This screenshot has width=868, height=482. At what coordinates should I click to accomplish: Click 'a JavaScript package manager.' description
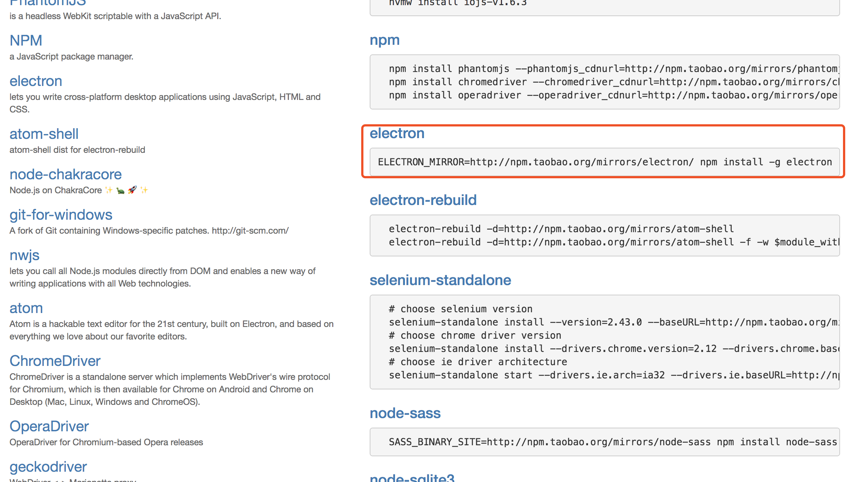71,57
